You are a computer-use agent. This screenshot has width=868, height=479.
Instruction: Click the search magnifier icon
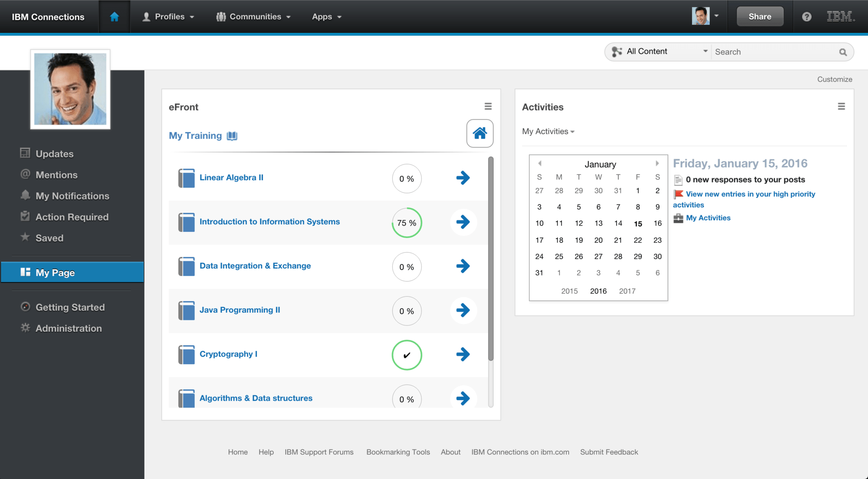843,52
